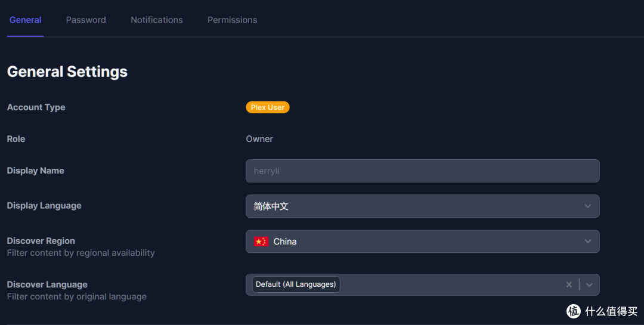Click the Discover Region label
Screen dimensions: 644x325
click(41, 241)
